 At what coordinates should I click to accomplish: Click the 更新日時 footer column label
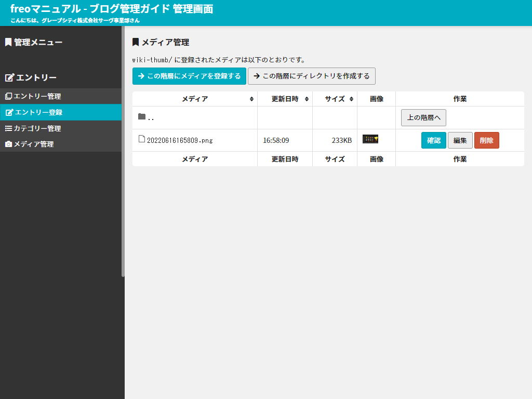point(285,159)
